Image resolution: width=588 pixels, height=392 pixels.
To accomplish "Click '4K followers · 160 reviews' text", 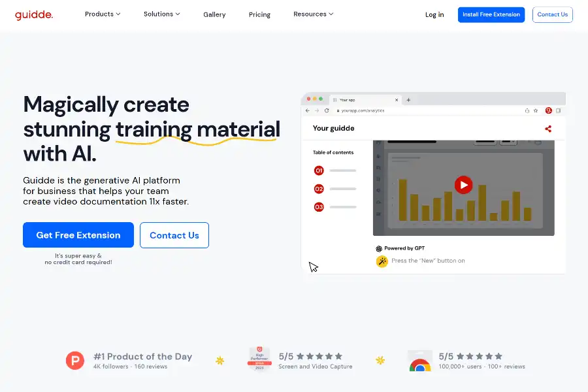I will point(130,367).
